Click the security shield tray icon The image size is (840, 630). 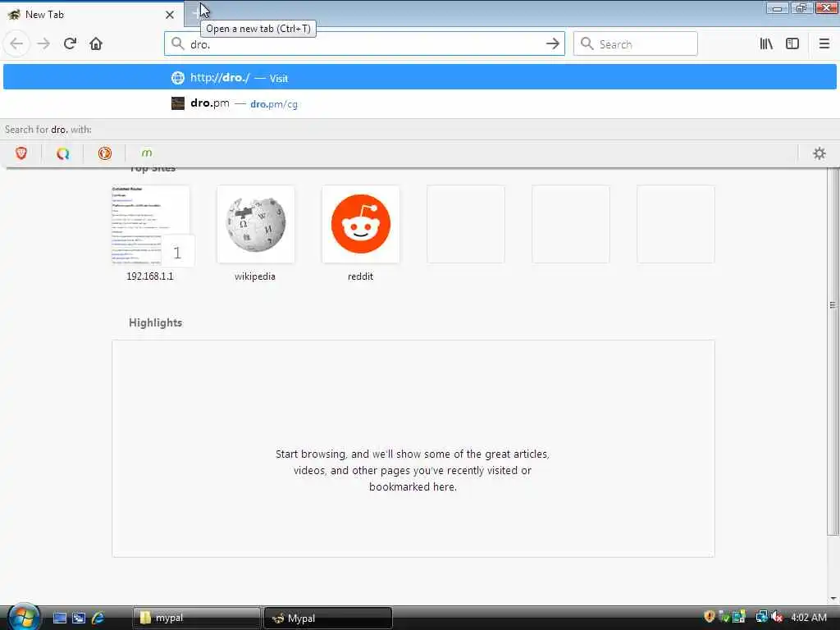point(710,617)
